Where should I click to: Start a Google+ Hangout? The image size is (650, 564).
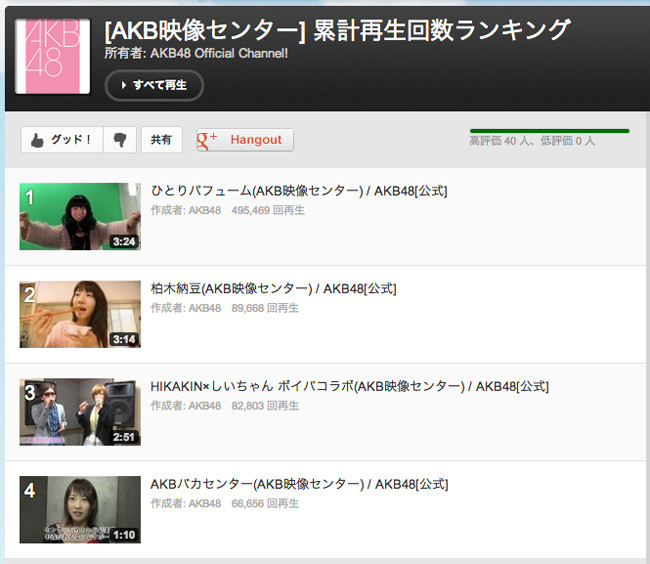point(245,140)
